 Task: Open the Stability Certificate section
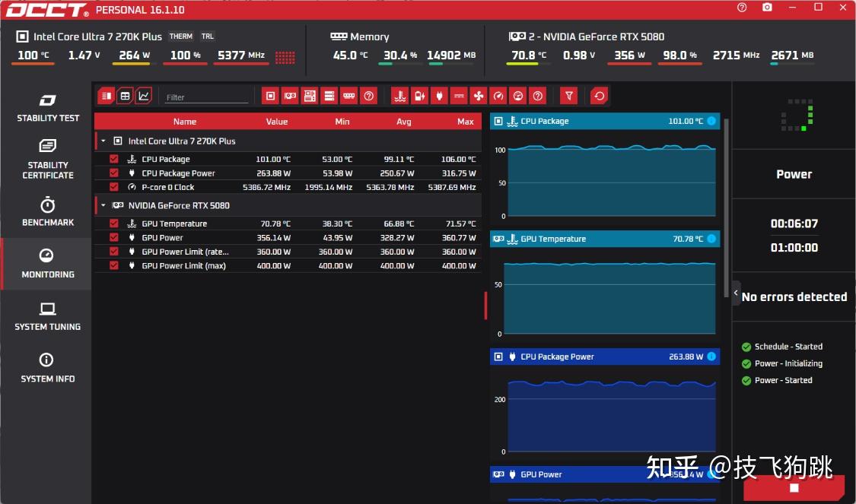pos(47,160)
